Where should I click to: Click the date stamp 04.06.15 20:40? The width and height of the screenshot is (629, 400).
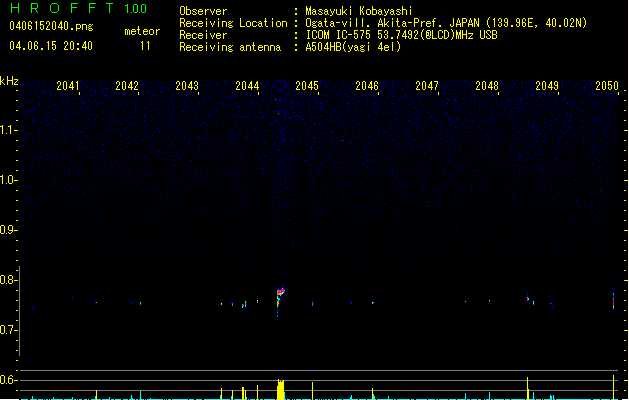[x=51, y=46]
